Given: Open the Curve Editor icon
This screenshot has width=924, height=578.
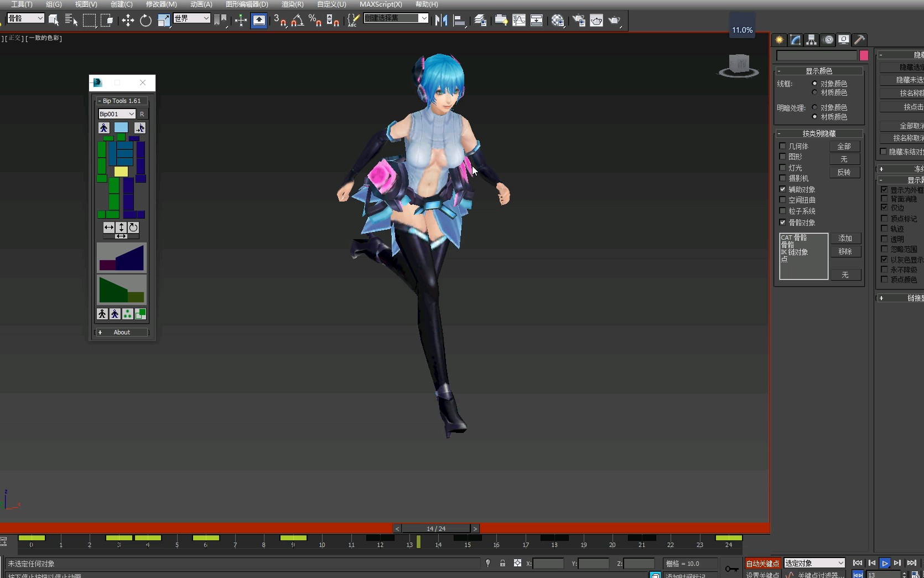Looking at the screenshot, I should [x=519, y=20].
